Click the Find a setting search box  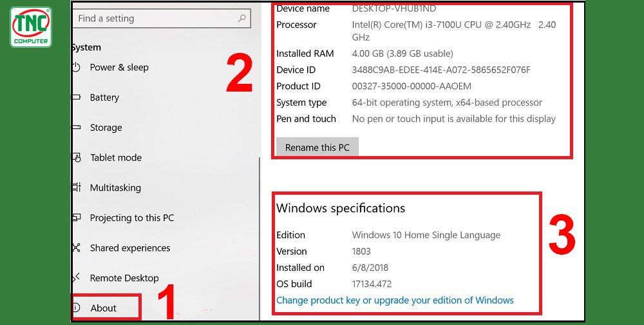(x=161, y=19)
